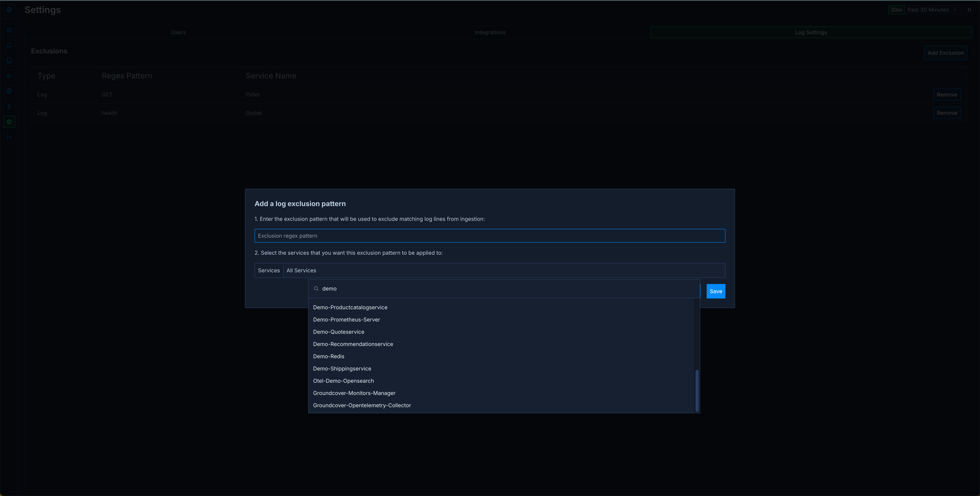This screenshot has width=980, height=496.
Task: Click the pause icon in the top right
Action: (969, 10)
